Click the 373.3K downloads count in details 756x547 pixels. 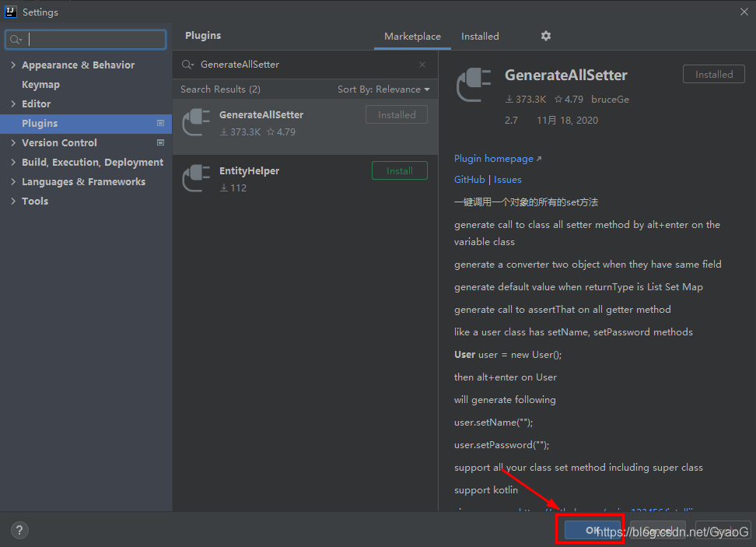pyautogui.click(x=526, y=100)
